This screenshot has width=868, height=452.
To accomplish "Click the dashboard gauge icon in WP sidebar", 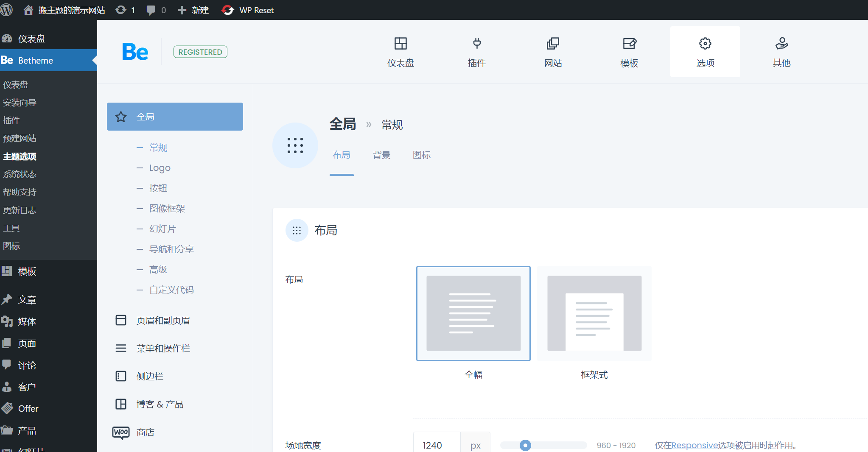I will [x=7, y=39].
